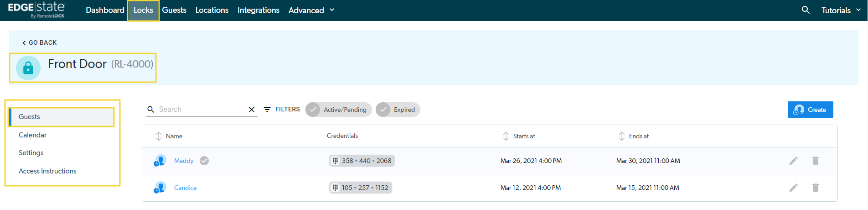The image size is (868, 210).
Task: Click the teal Front Door lock icon
Action: click(28, 68)
